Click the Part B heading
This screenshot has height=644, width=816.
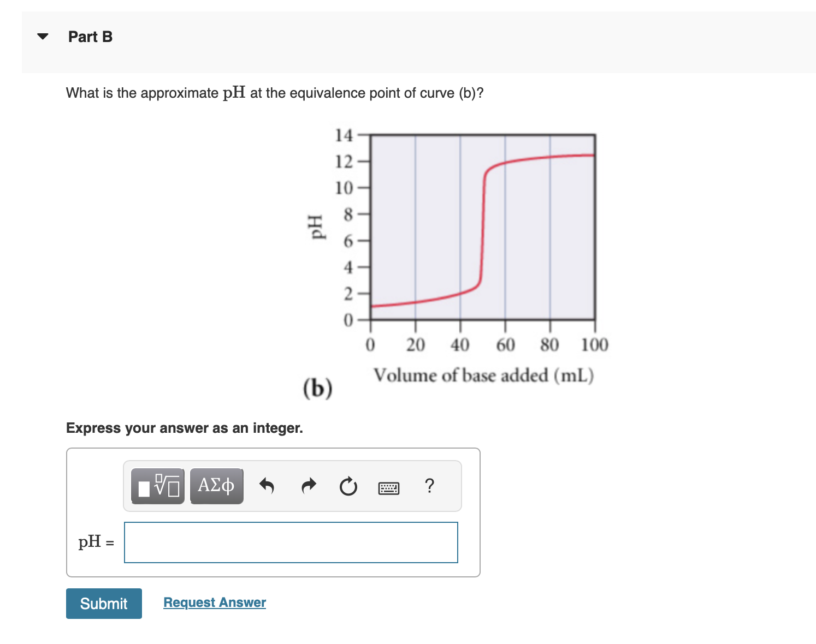90,36
